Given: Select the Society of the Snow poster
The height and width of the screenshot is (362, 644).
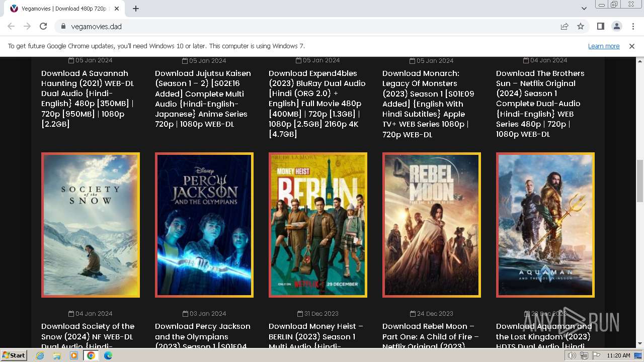Looking at the screenshot, I should 91,225.
